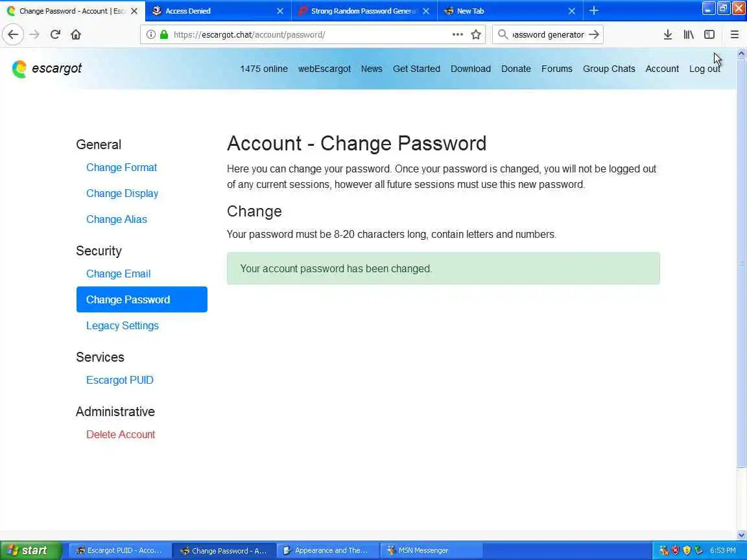This screenshot has height=560, width=747.
Task: Toggle the sidebar view icon
Action: coord(709,34)
